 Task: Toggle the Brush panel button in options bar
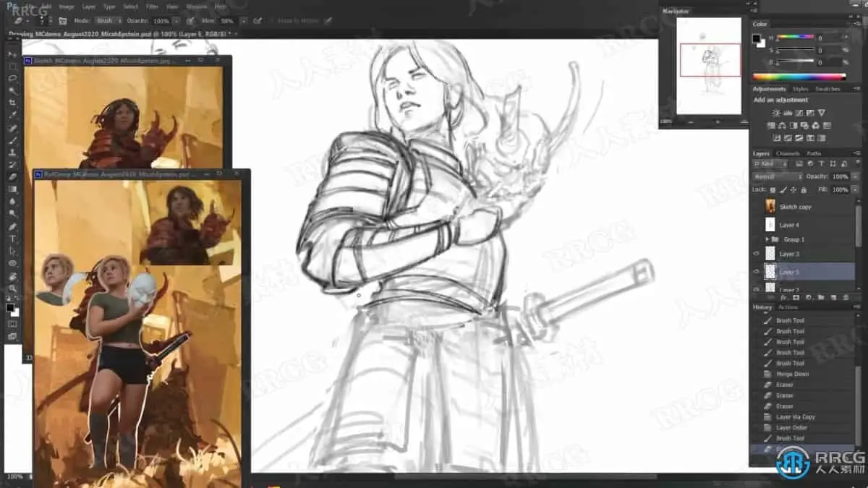tap(63, 21)
